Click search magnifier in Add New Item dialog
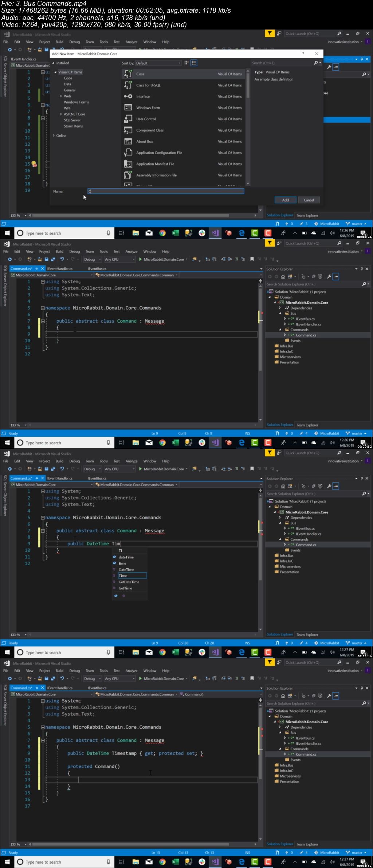The image size is (373, 868). click(316, 63)
